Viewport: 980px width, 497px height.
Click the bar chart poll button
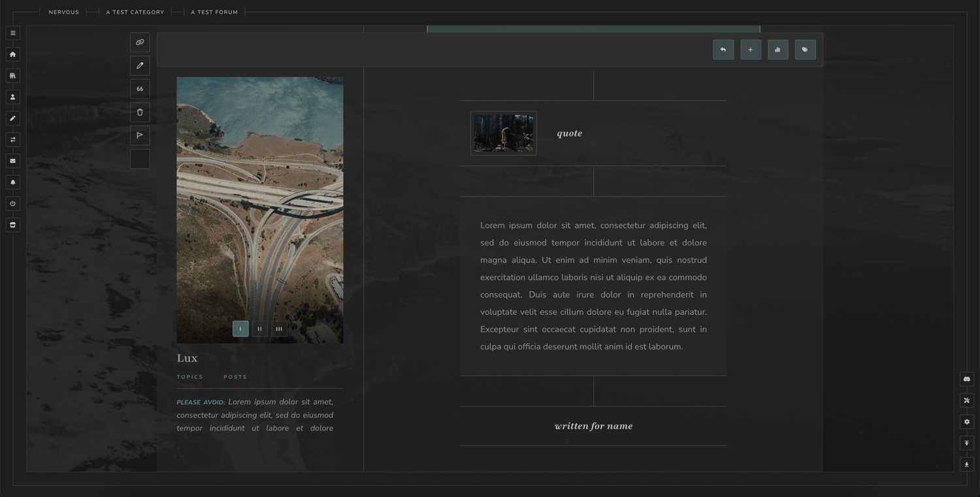tap(778, 50)
